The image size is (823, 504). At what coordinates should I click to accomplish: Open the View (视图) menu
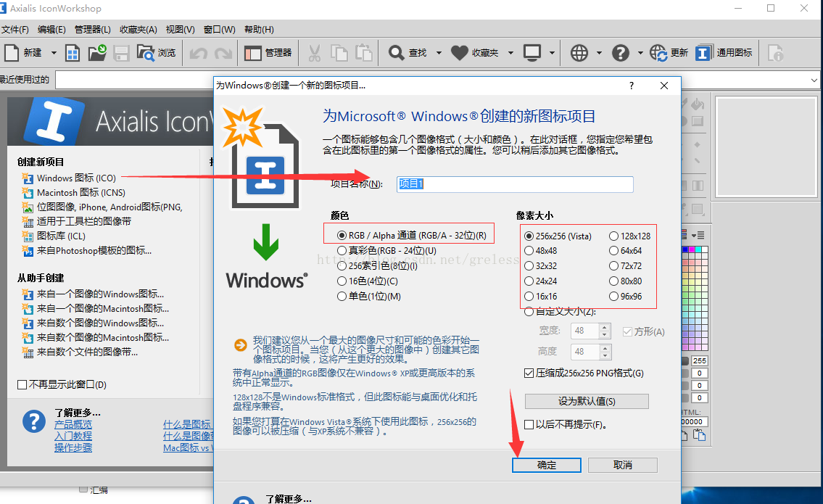coord(180,30)
